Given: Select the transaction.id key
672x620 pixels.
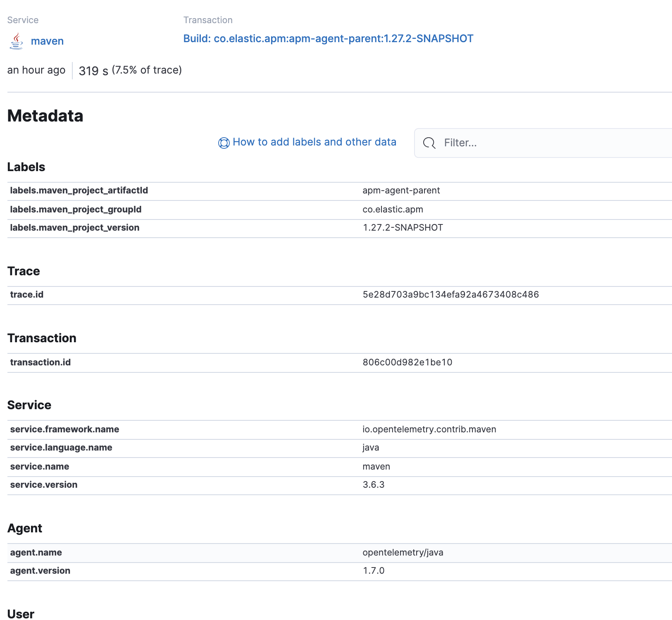Looking at the screenshot, I should click(x=41, y=362).
